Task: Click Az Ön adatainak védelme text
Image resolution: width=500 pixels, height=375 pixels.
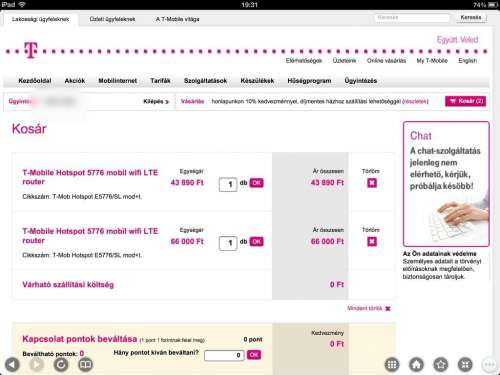Action: [x=440, y=254]
